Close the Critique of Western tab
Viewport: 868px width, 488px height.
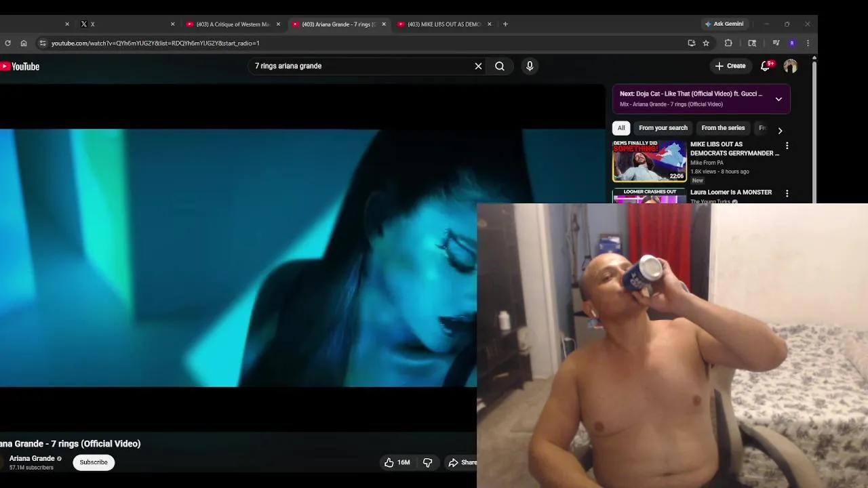click(278, 24)
